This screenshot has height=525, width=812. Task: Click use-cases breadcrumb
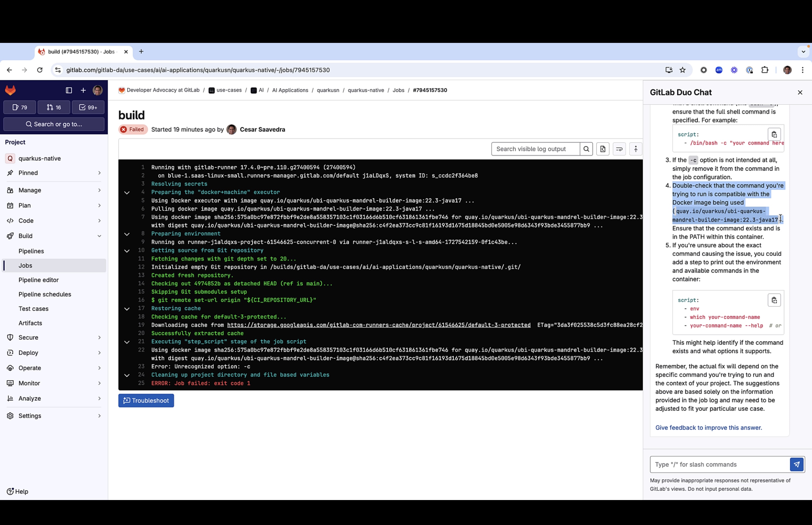click(225, 90)
